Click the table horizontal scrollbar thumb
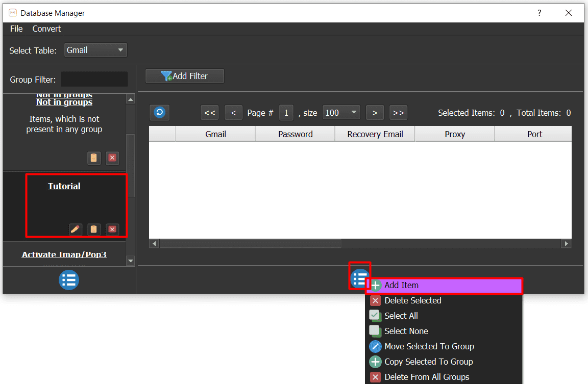Viewport: 588px width, 384px height. coord(251,244)
